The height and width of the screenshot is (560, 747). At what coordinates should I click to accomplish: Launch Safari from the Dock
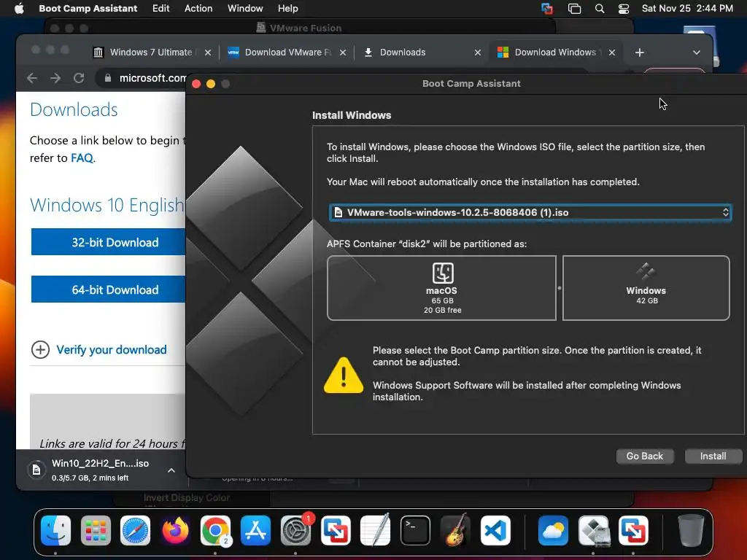point(135,530)
